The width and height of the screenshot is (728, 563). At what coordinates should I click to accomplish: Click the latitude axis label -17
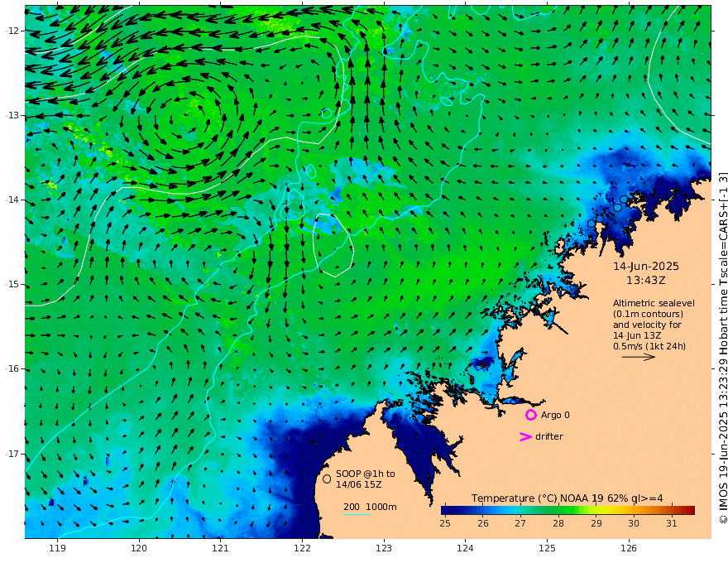(x=12, y=454)
